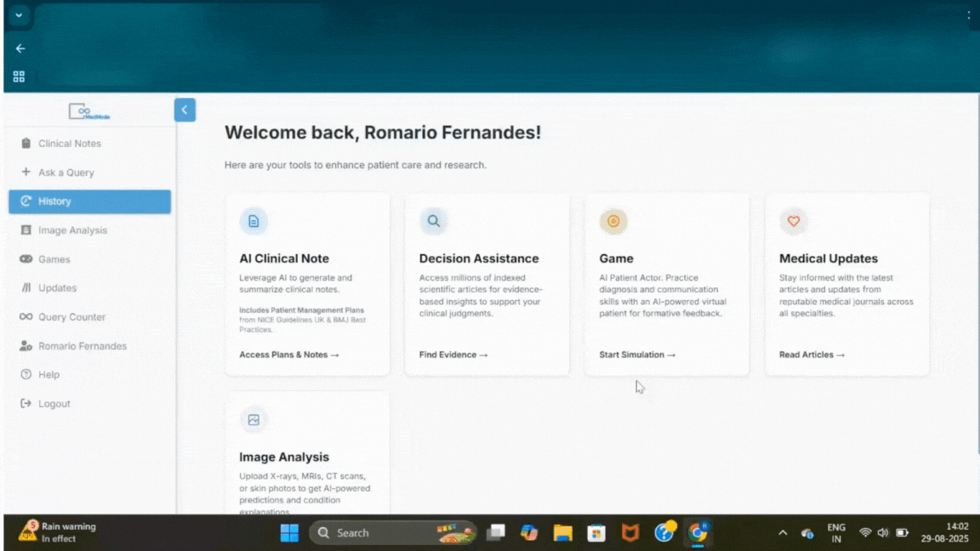Click the AI Clinical Note document icon
This screenshot has width=980, height=551.
coord(254,221)
